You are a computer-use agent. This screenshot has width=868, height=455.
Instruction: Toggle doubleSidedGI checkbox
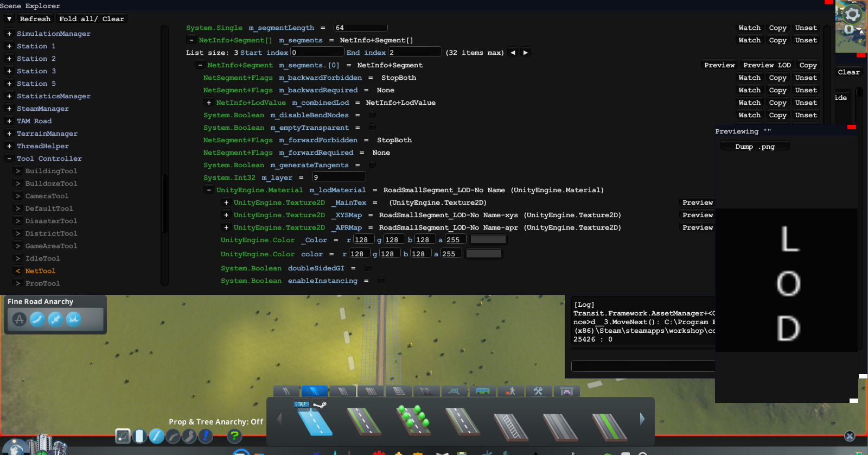click(368, 268)
